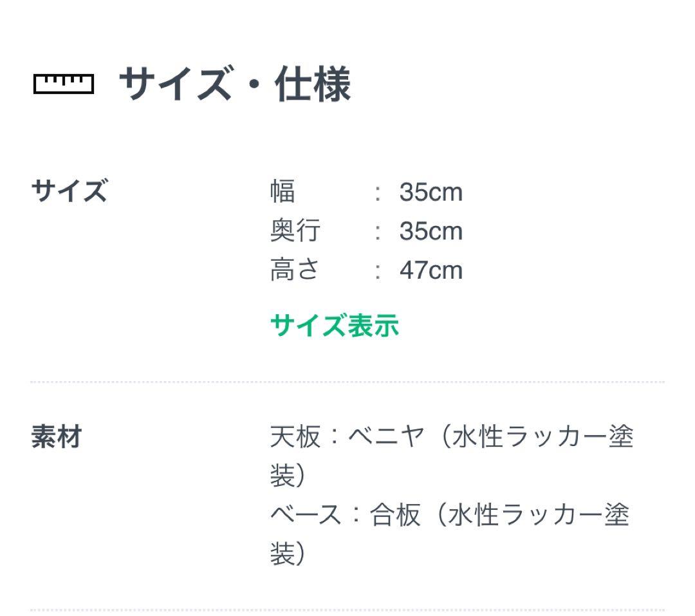Click the 47cm height value
695x616 pixels.
pos(431,270)
